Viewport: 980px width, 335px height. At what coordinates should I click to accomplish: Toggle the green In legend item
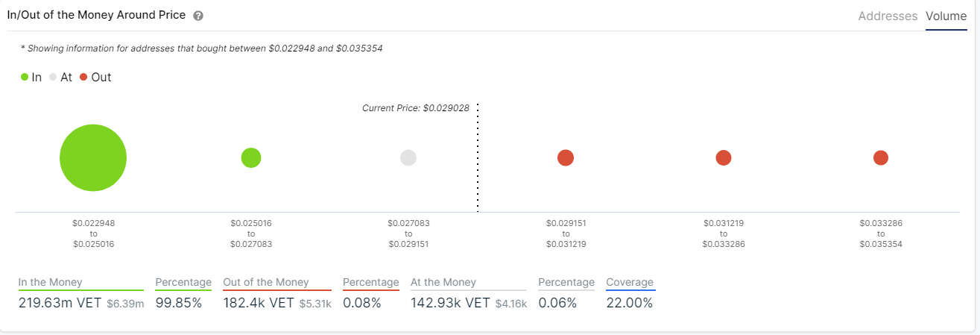[31, 77]
